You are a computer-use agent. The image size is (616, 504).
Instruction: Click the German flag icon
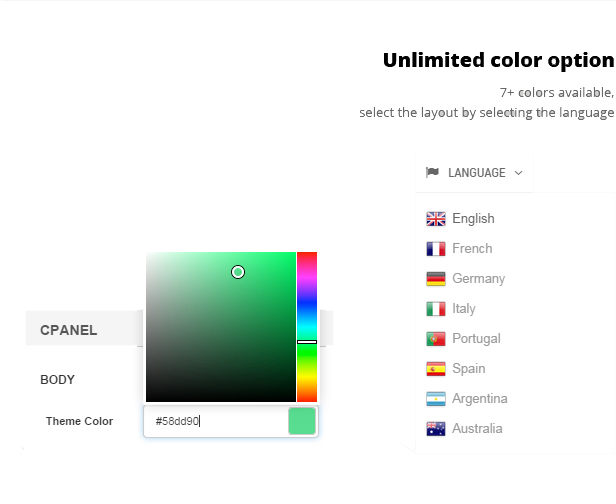436,279
